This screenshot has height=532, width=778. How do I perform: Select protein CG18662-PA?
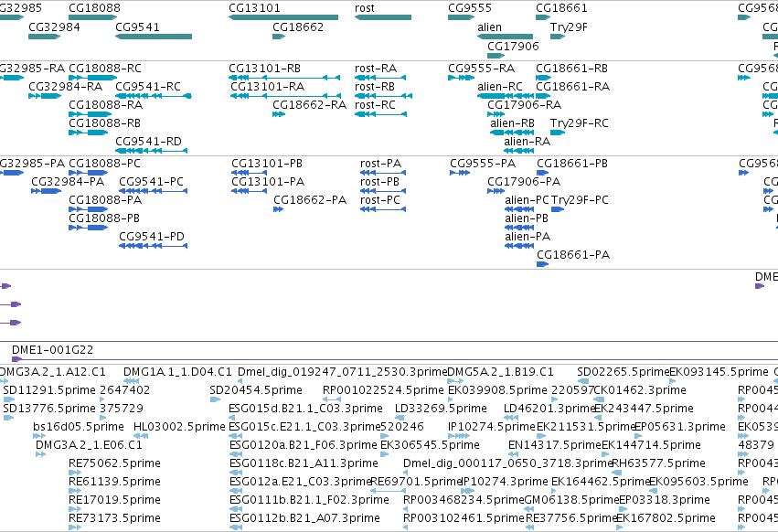pos(310,200)
